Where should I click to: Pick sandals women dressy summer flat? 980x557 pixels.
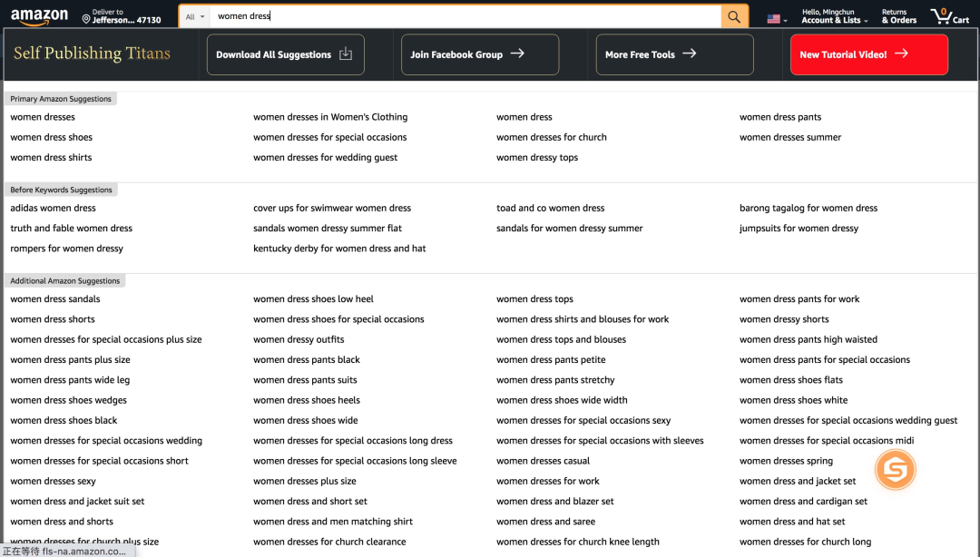pos(327,229)
